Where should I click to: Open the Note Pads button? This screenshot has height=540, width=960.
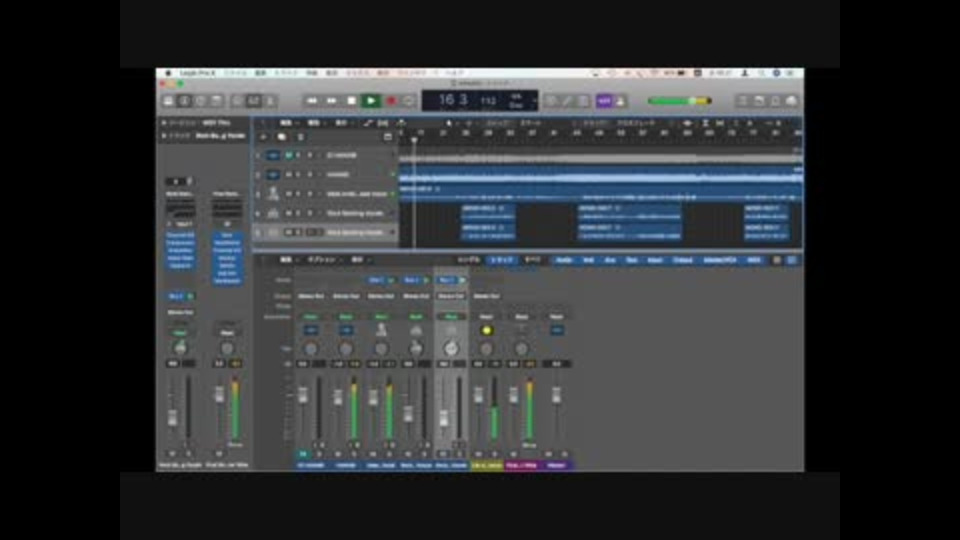click(x=759, y=101)
